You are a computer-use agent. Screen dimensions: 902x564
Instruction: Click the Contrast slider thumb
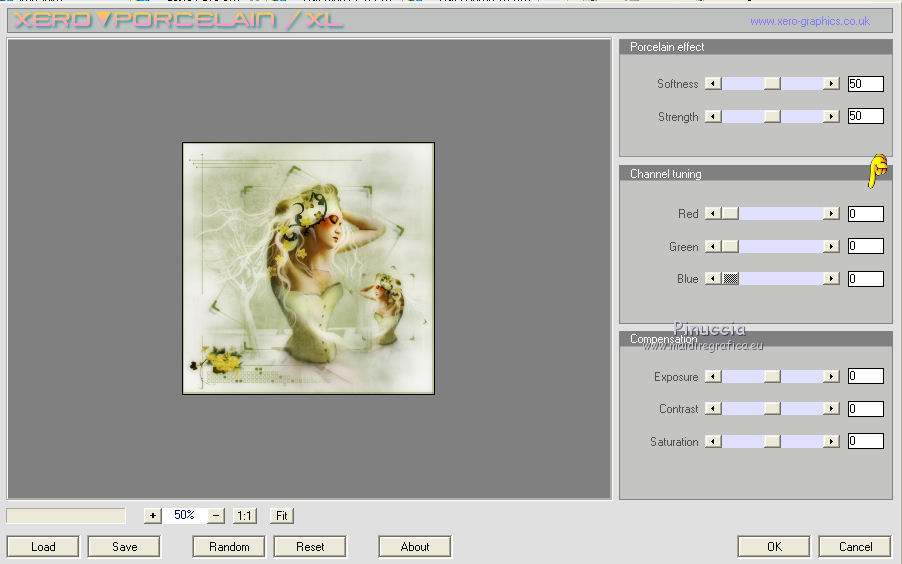pos(772,409)
